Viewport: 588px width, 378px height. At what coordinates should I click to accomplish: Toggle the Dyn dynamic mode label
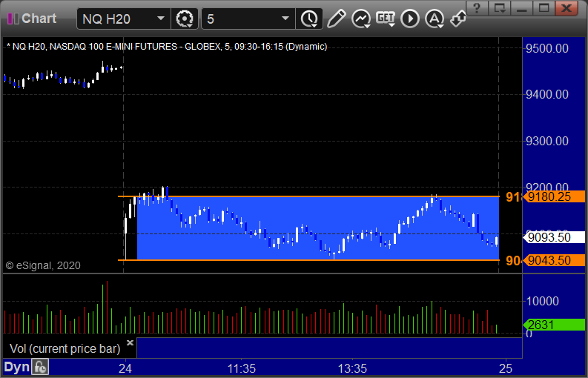tap(16, 367)
